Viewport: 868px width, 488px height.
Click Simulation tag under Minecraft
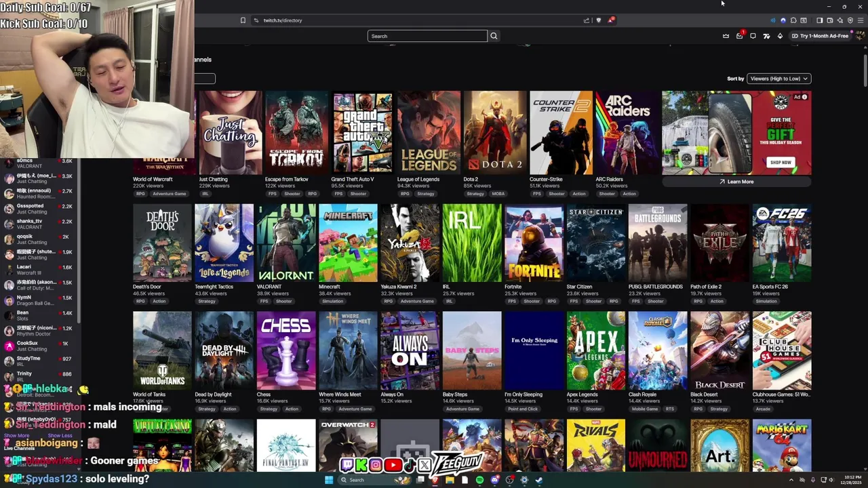coord(332,302)
